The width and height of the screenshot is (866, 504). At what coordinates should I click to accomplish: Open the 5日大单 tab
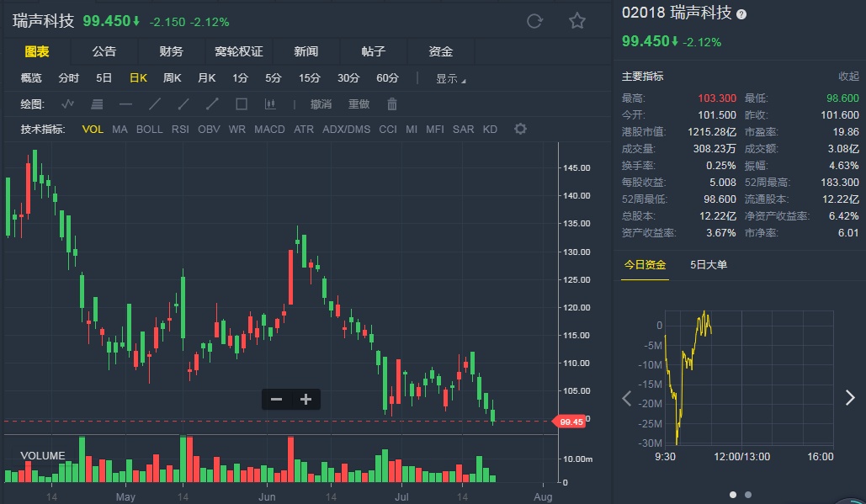709,265
